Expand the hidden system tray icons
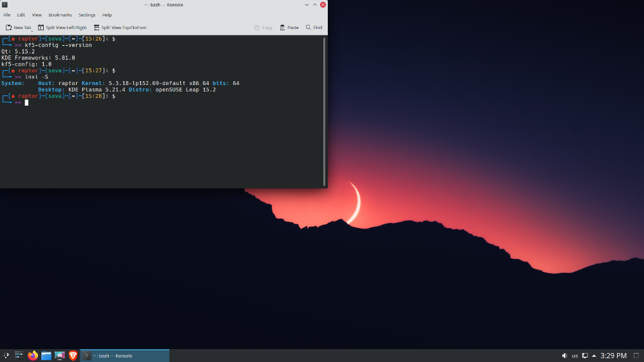Viewport: 644px width, 362px height. pyautogui.click(x=594, y=356)
